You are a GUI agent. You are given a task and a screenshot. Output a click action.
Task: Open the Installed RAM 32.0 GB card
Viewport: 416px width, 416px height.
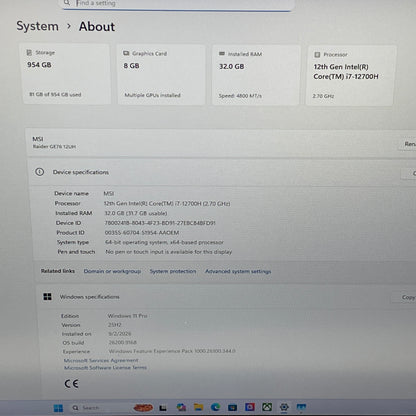[x=256, y=75]
